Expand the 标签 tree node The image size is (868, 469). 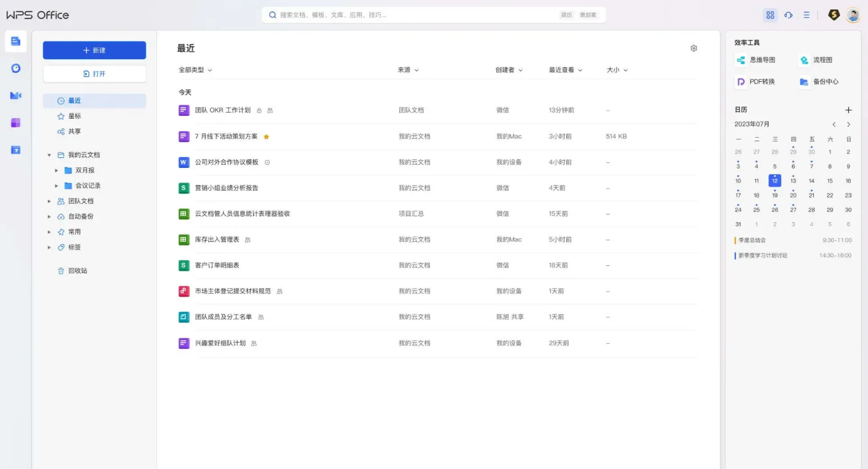click(x=49, y=247)
